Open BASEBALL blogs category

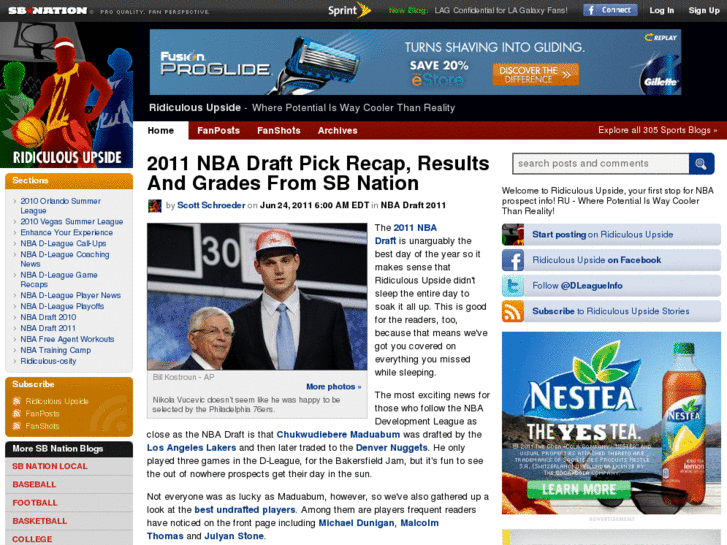(34, 484)
